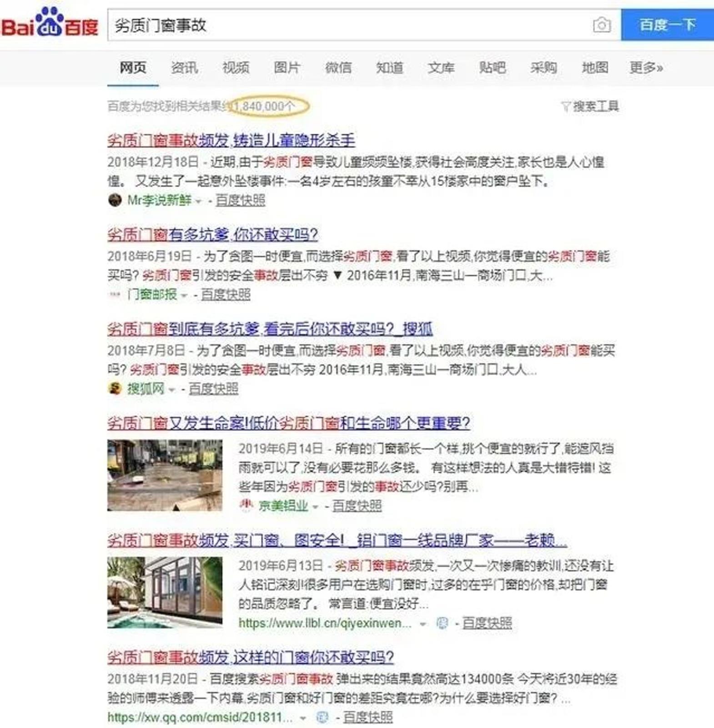The image size is (714, 728).
Task: Open result 劣质门窗事故频发,这样的门窗你还敢买吗?
Action: pos(251,657)
